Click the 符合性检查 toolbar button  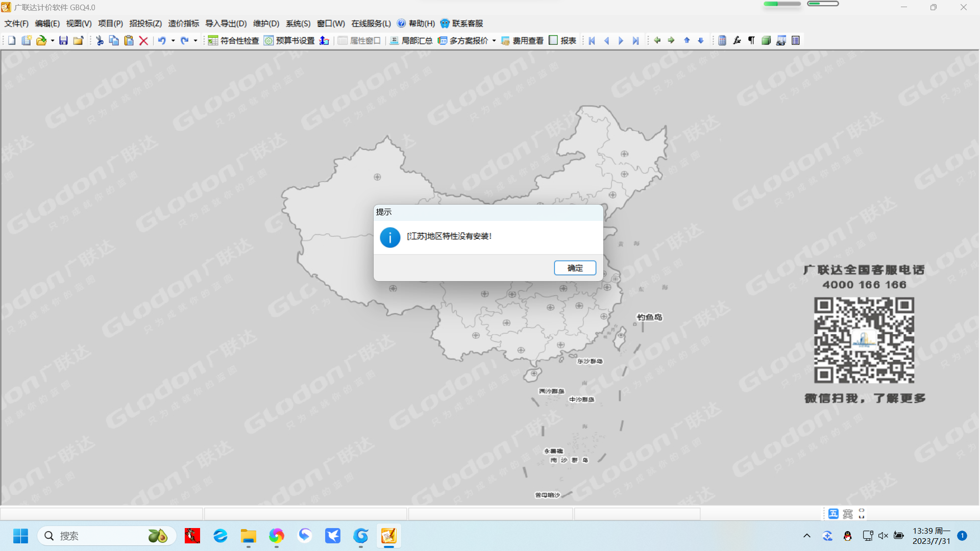(233, 41)
